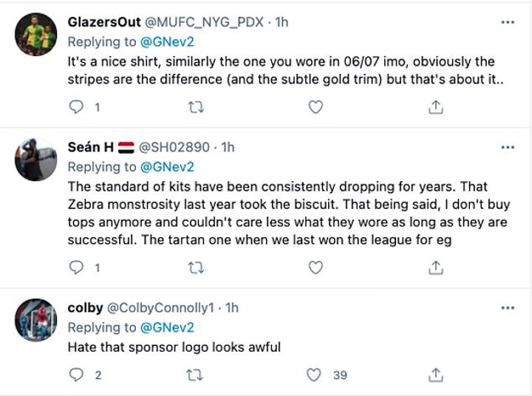The image size is (532, 396).
Task: Open more options on GlazersOut's tweet
Action: coord(507,22)
